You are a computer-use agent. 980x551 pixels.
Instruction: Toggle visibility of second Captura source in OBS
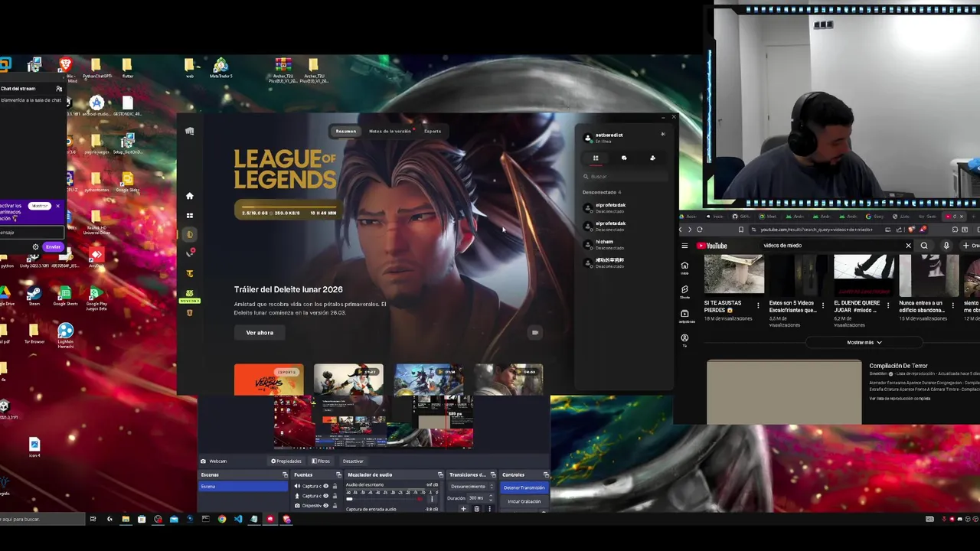[325, 496]
